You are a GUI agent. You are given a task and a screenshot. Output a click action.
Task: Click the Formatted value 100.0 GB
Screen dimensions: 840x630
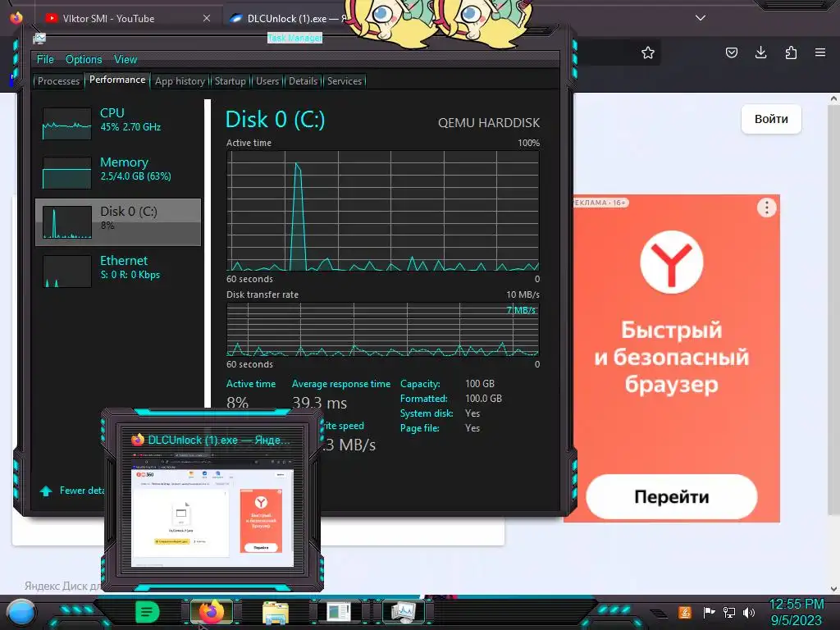coord(483,399)
